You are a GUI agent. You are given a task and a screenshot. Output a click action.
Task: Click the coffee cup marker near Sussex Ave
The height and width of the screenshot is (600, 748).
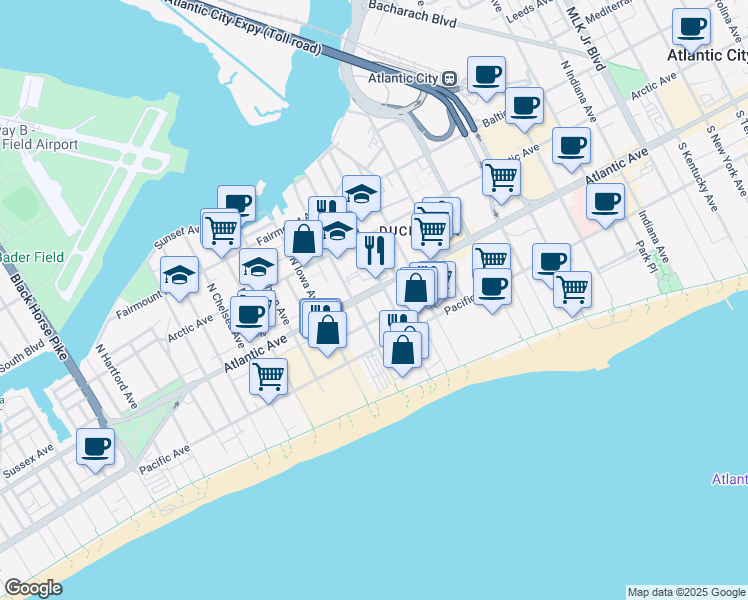(96, 446)
